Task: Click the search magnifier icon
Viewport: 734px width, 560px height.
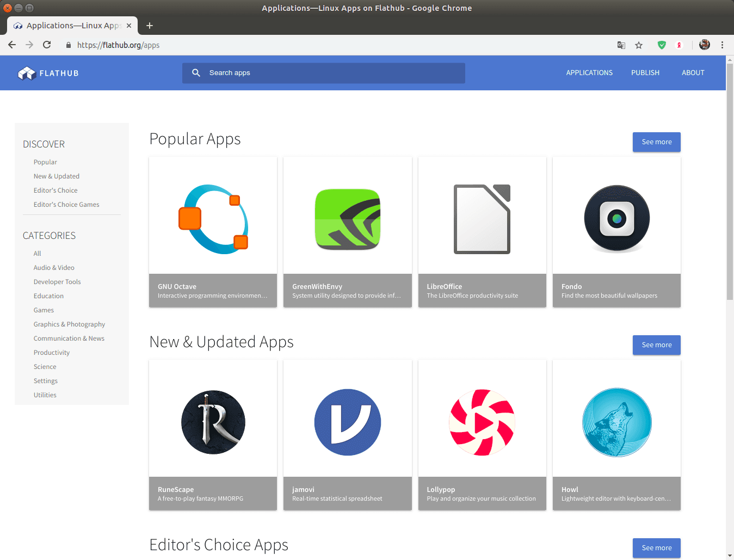Action: click(x=196, y=72)
